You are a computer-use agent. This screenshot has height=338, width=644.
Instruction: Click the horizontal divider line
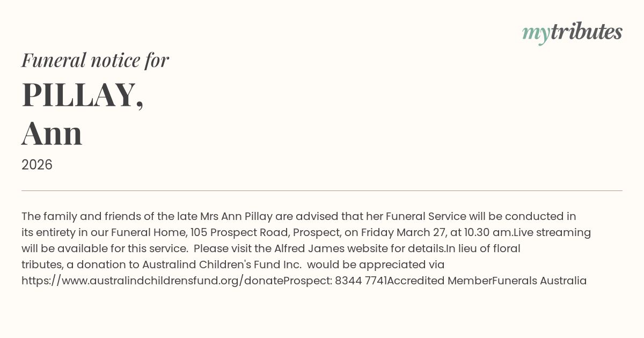pyautogui.click(x=322, y=190)
